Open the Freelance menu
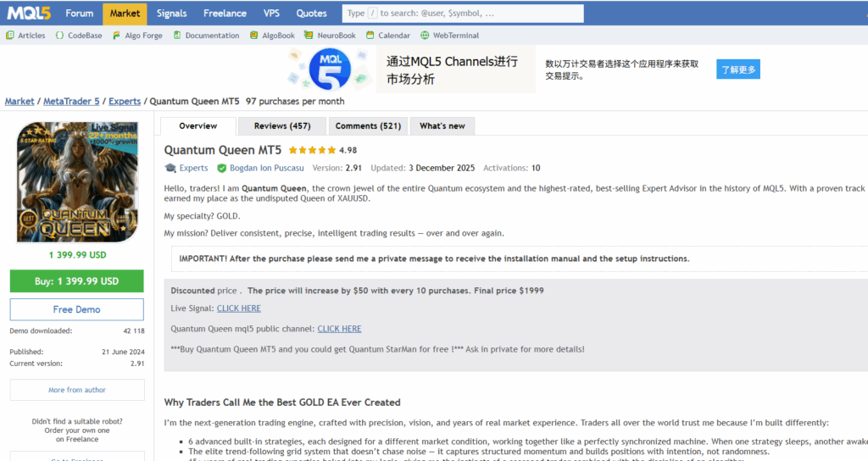Viewport: 868px width, 461px height. 225,14
